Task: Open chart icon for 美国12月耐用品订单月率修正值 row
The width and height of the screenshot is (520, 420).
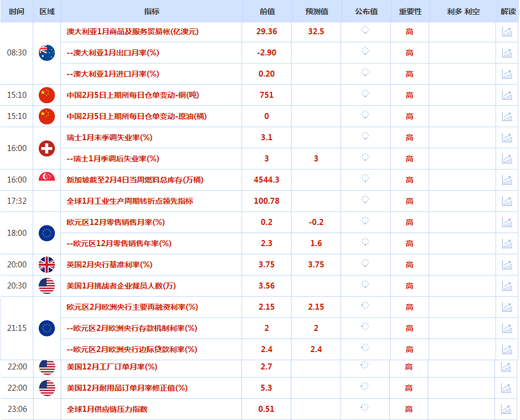Action: point(506,388)
